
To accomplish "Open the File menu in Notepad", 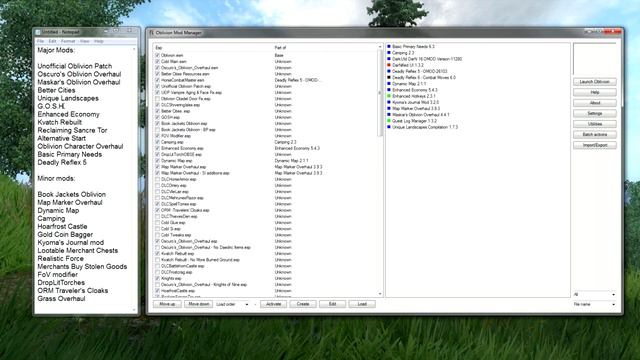I will tap(40, 41).
